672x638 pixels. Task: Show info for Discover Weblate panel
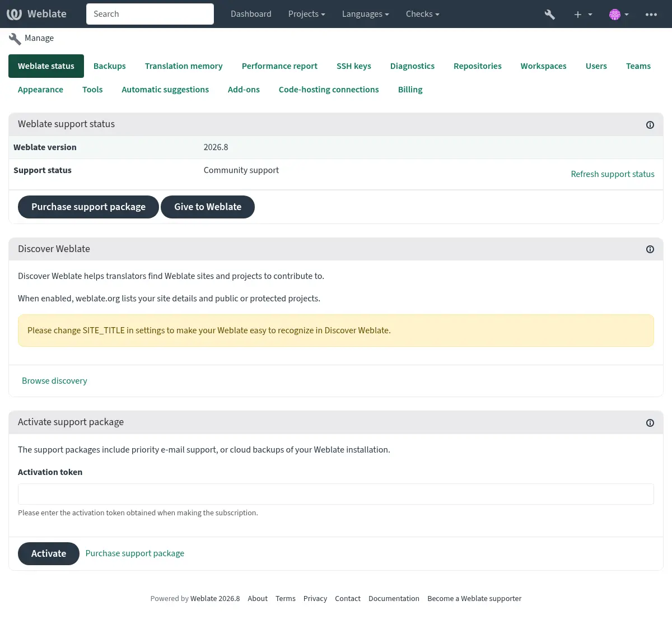pos(650,249)
